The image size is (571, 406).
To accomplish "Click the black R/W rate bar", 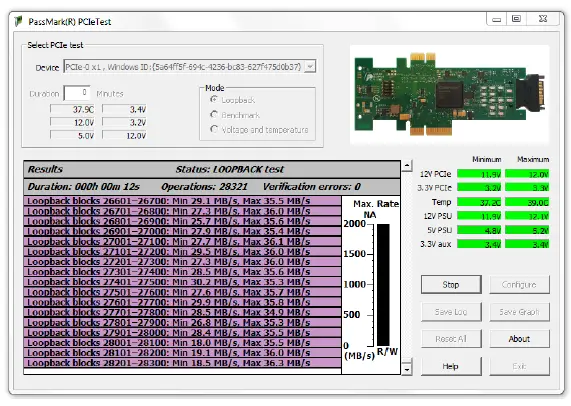I will (x=383, y=285).
